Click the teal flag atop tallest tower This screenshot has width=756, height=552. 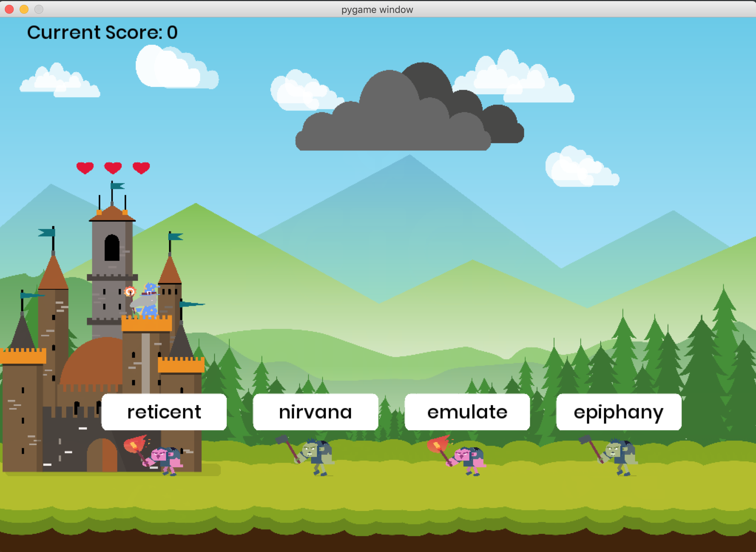[x=118, y=186]
